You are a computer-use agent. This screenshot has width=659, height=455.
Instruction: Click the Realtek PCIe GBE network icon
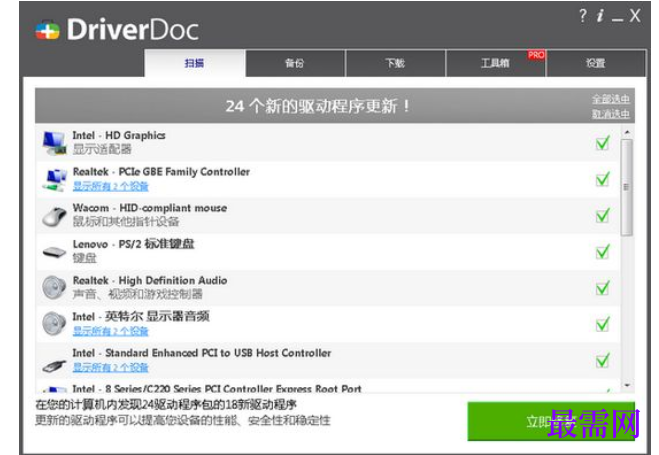(55, 179)
